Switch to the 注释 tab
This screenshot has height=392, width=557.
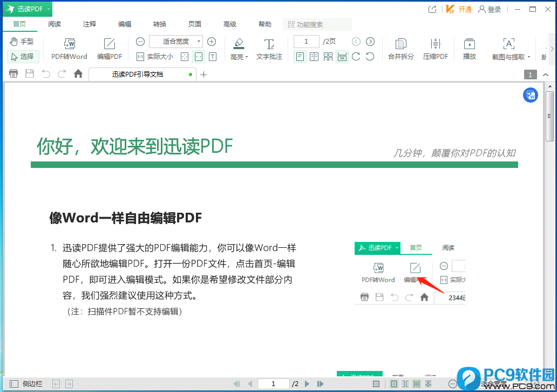click(90, 24)
